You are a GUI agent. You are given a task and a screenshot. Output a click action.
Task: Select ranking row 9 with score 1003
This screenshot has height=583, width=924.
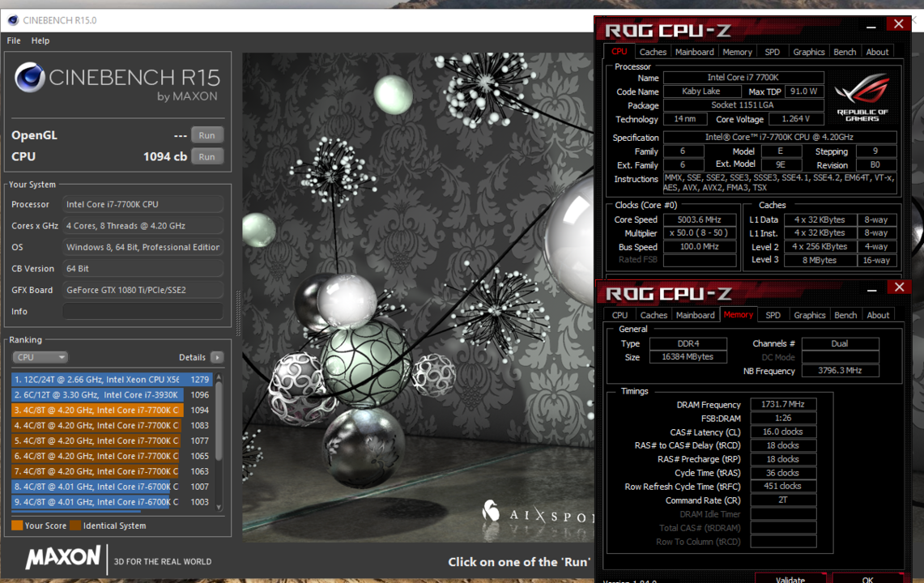(x=112, y=502)
